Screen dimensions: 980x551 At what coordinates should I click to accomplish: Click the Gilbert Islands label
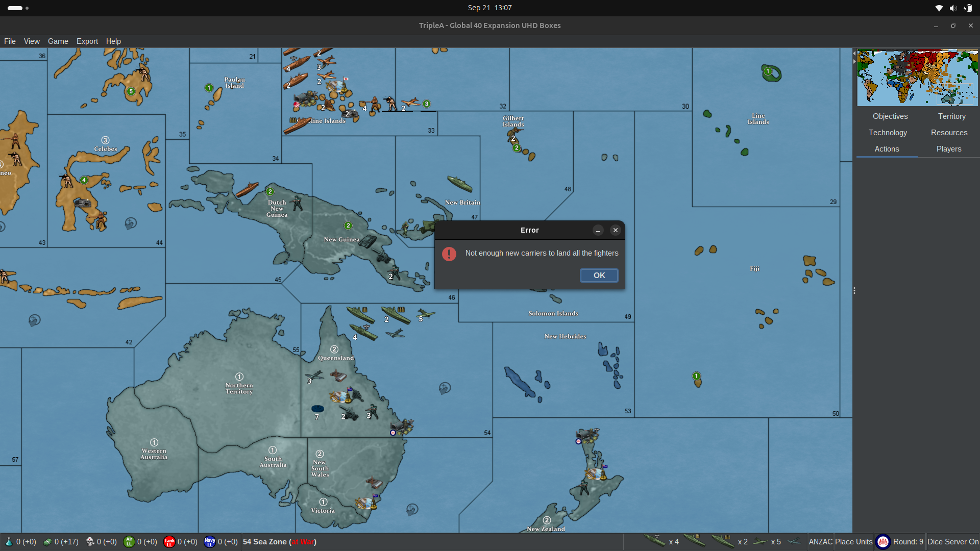pyautogui.click(x=513, y=121)
